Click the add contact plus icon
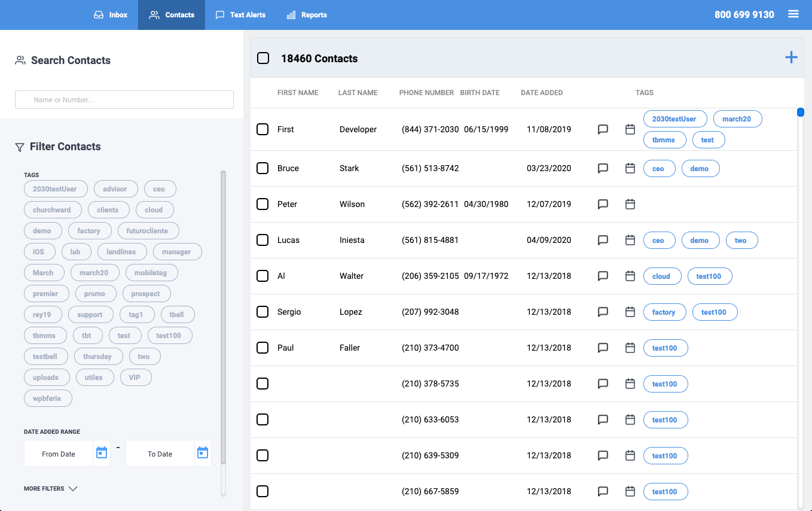812x511 pixels. click(790, 57)
